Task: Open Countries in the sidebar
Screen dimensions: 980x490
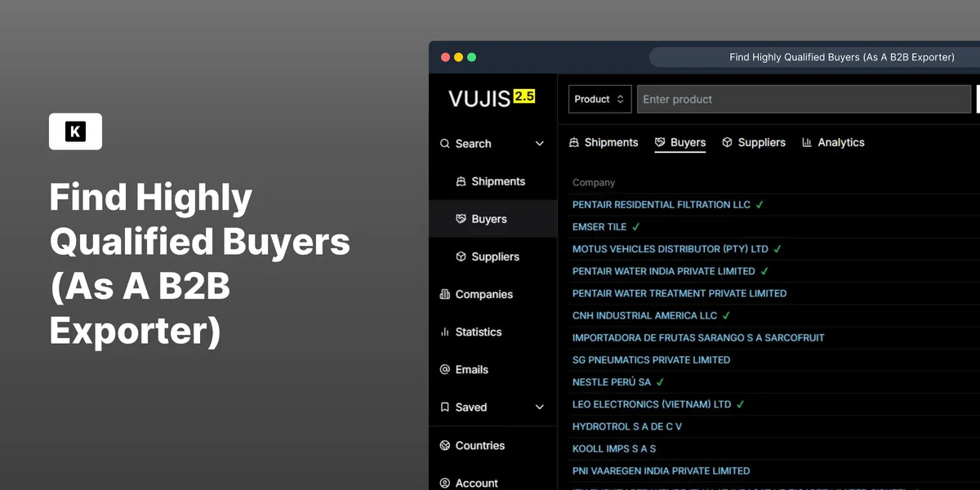Action: [x=479, y=445]
